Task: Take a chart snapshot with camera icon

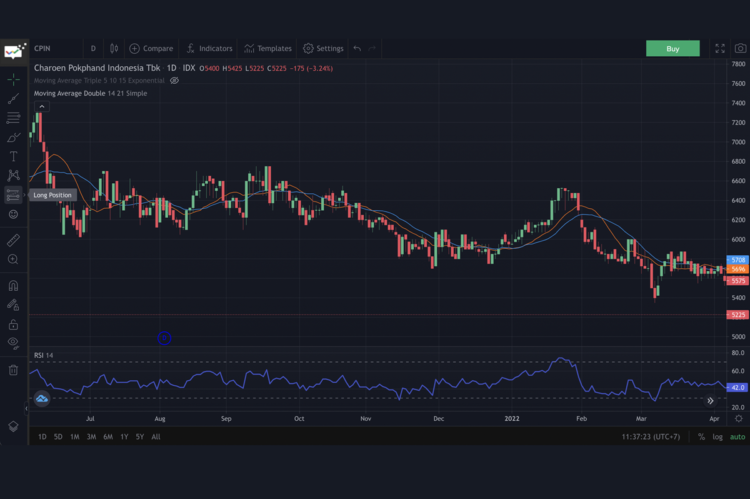Action: tap(739, 48)
